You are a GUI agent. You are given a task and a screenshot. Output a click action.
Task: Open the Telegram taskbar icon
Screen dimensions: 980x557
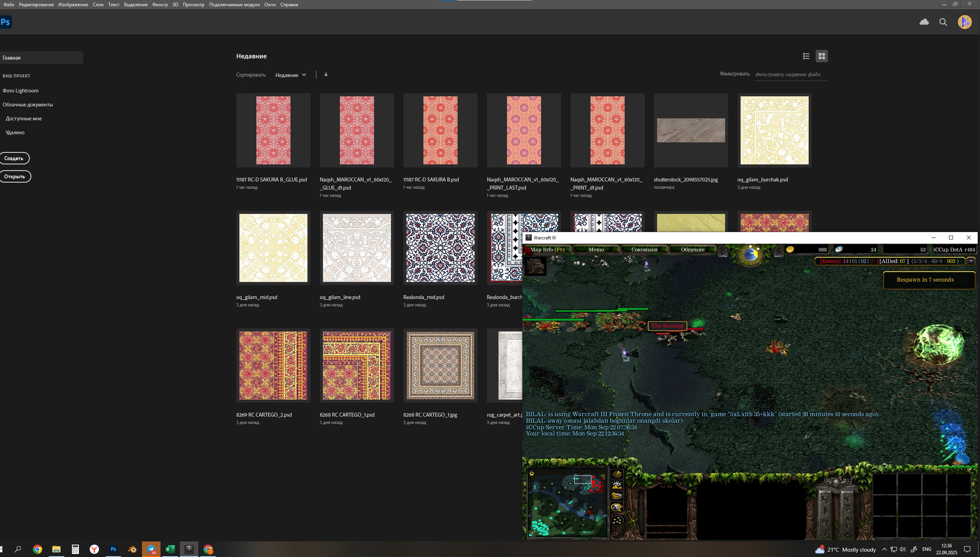point(151,549)
